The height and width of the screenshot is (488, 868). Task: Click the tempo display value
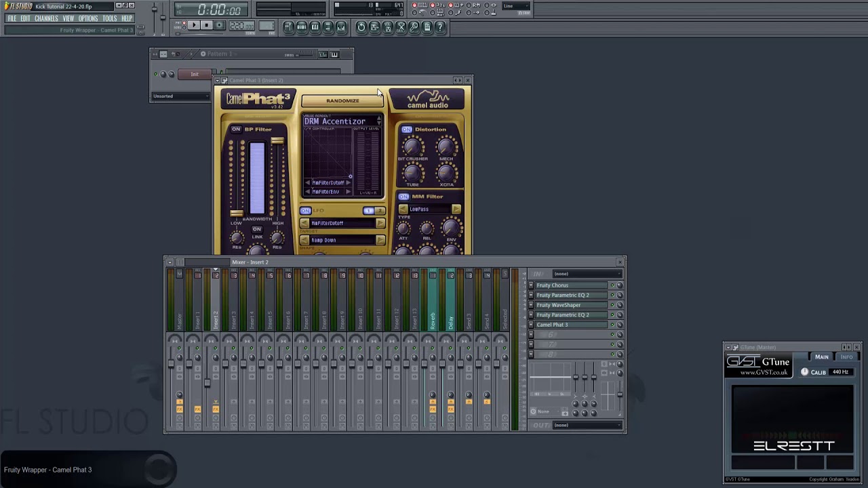(241, 26)
